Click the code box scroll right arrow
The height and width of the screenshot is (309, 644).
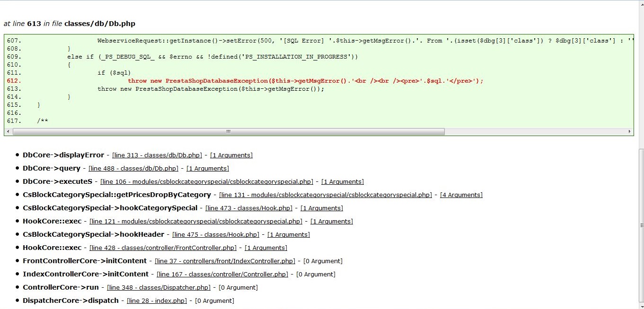[629, 131]
